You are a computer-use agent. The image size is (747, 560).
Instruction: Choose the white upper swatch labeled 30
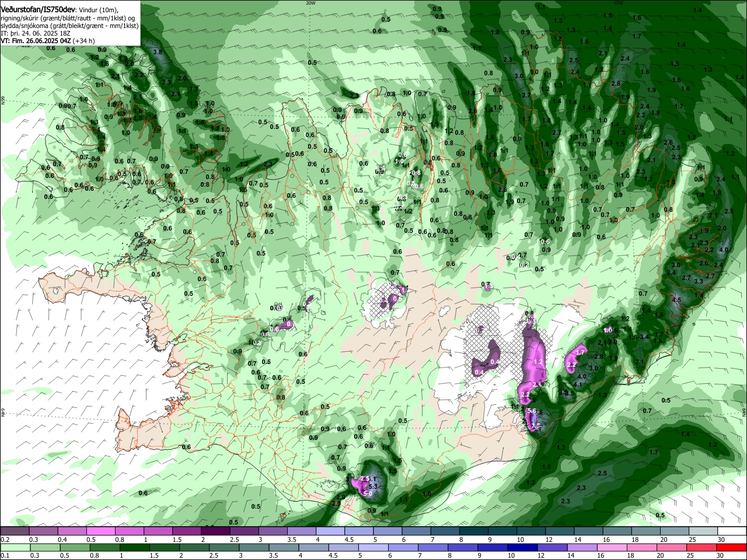point(732,531)
